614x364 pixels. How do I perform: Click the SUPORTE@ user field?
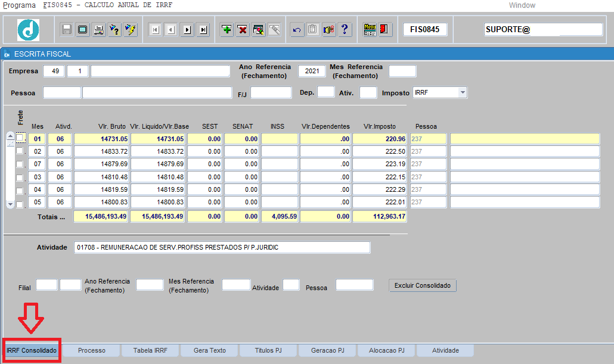(543, 29)
